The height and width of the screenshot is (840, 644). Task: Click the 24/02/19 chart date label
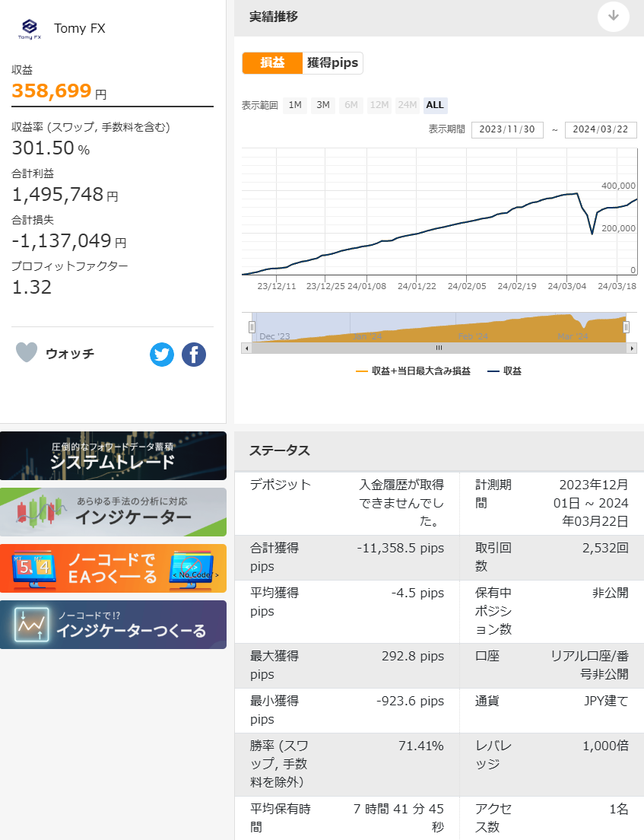tap(517, 286)
